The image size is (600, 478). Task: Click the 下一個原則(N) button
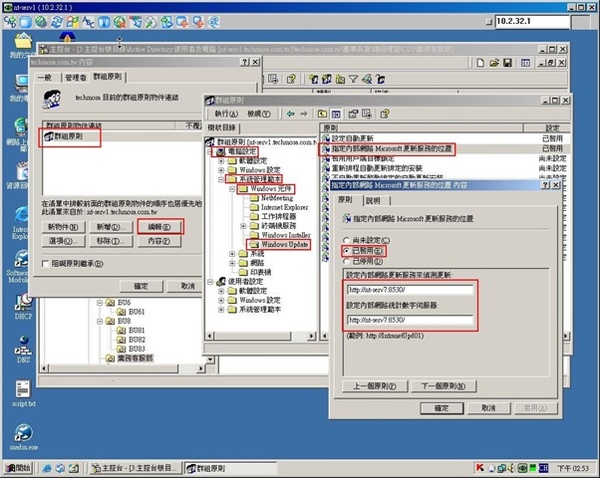click(x=443, y=386)
